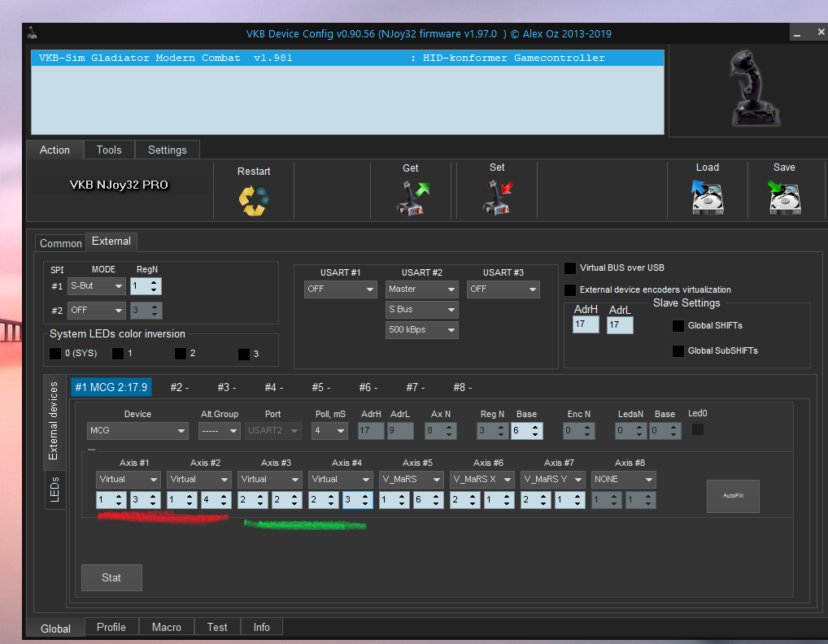Select external device tab #3
This screenshot has width=828, height=644.
click(227, 387)
